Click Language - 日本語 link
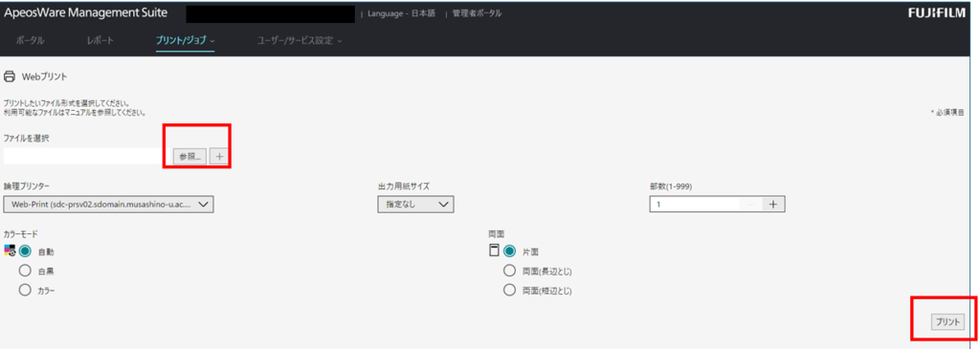980x349 pixels. tap(401, 13)
